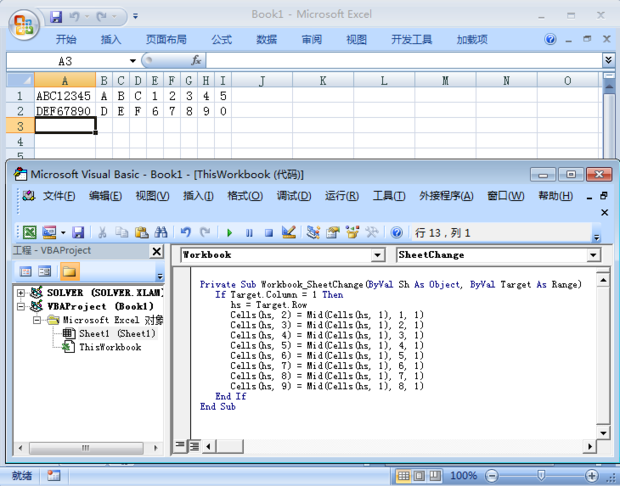Click Zoom Out minus button

coord(491,475)
